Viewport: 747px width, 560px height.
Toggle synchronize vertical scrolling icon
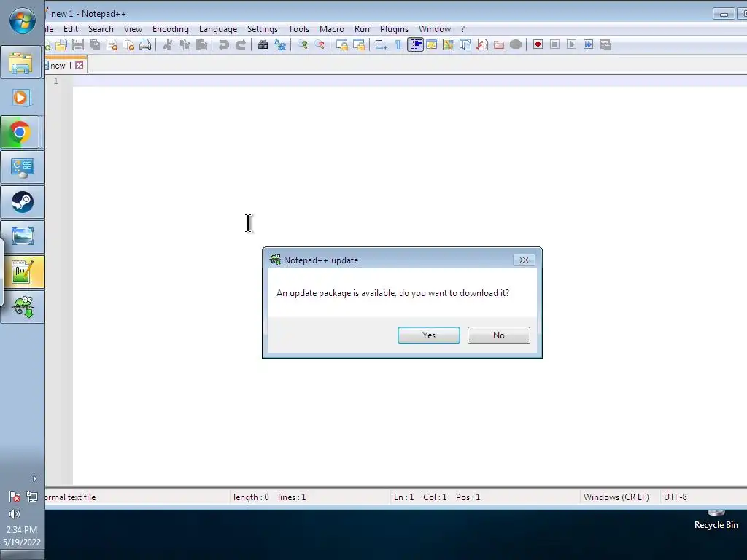(341, 44)
